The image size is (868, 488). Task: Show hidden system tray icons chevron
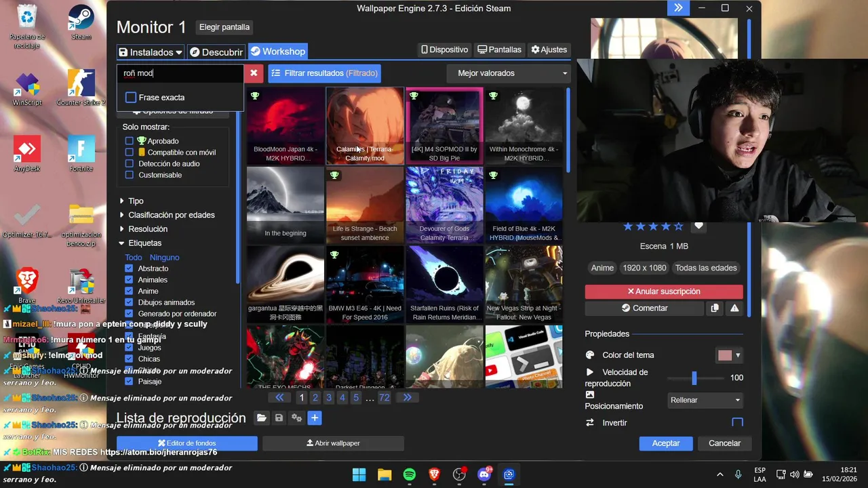(719, 474)
